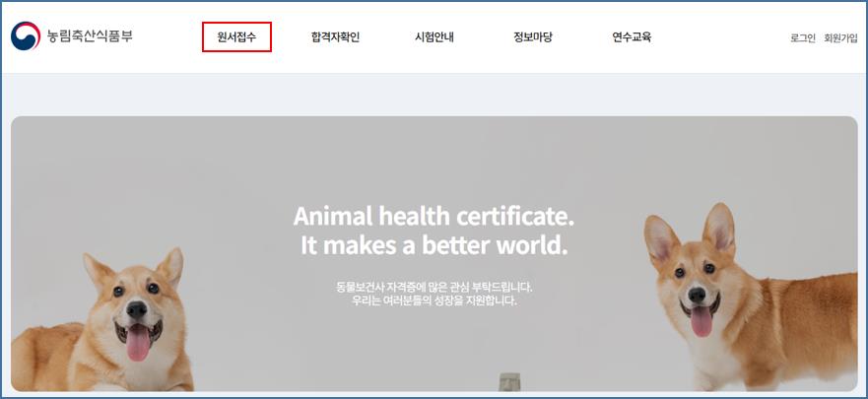Image resolution: width=868 pixels, height=399 pixels.
Task: Click the 회원가입 link
Action: pyautogui.click(x=840, y=38)
